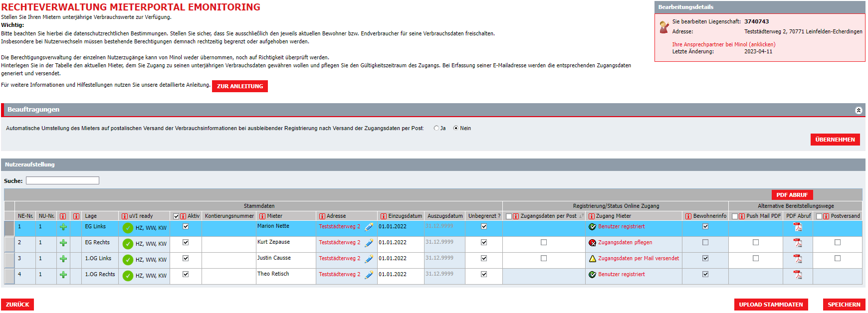Click the user icon in Bearbeitungsdetails panel
The image size is (868, 313).
point(664,27)
